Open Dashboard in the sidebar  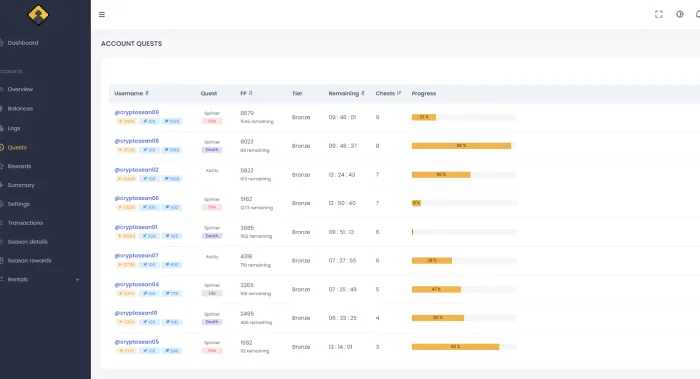(x=23, y=43)
